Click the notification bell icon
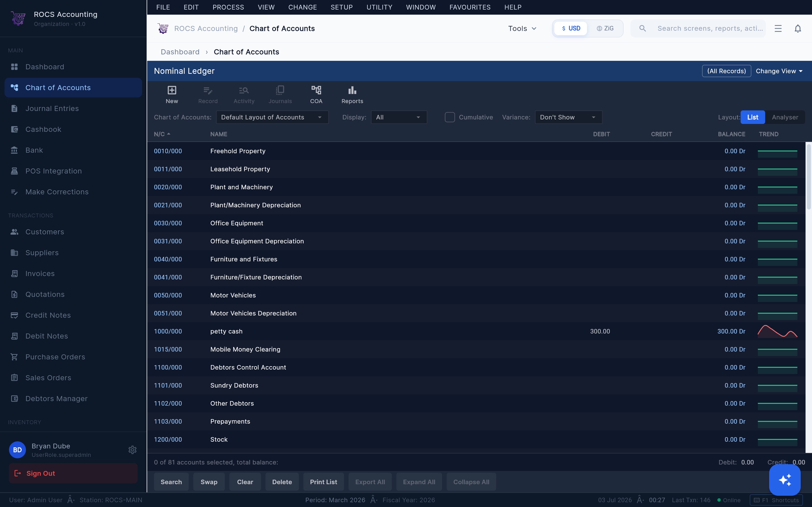The width and height of the screenshot is (812, 507). (798, 28)
